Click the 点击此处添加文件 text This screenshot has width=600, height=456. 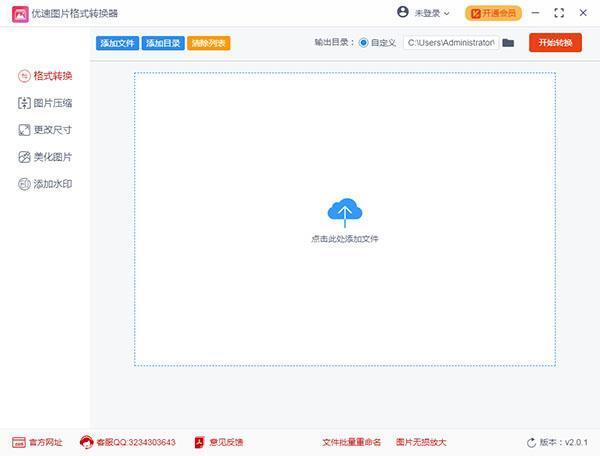(345, 239)
